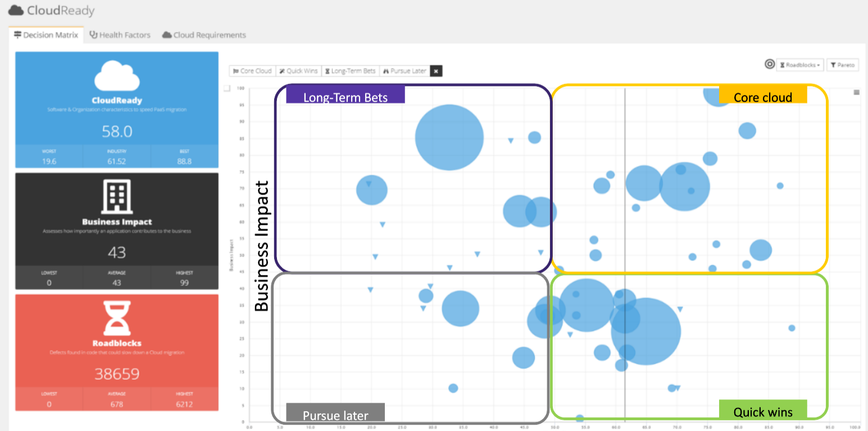Open the Decision Matrix tab

coord(46,35)
